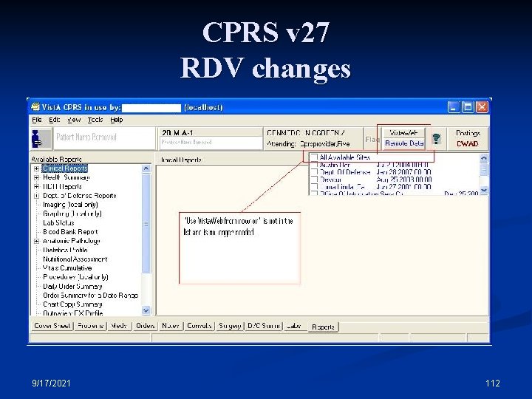
Task: Click Available Reports scrollbar down arrow
Action: tap(146, 310)
